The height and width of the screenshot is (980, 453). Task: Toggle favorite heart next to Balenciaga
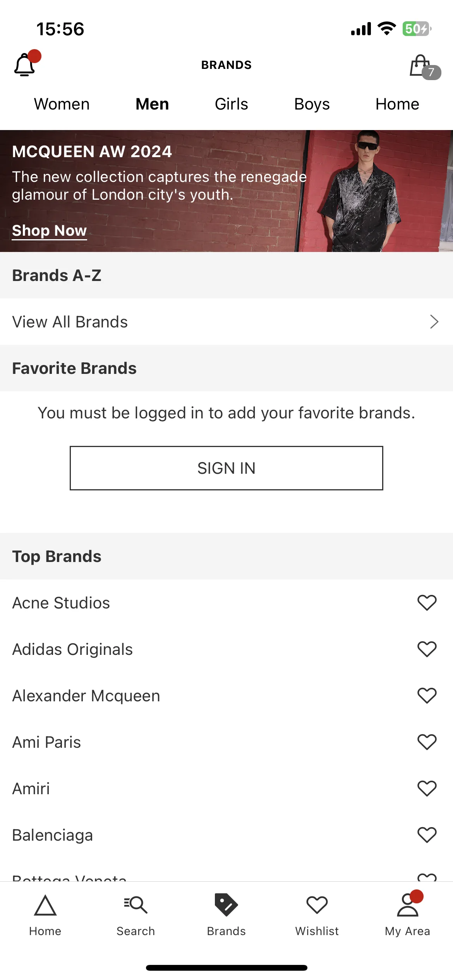coord(427,835)
